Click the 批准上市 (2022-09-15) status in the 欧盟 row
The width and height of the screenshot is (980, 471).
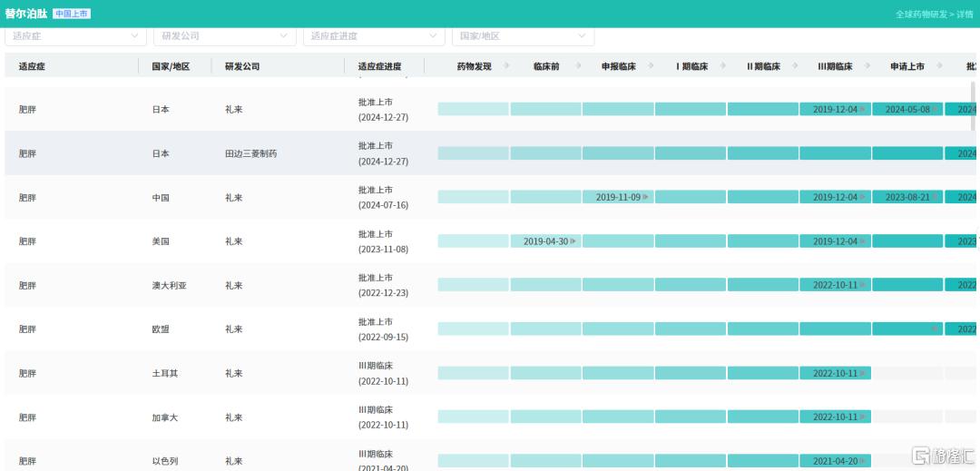click(383, 329)
